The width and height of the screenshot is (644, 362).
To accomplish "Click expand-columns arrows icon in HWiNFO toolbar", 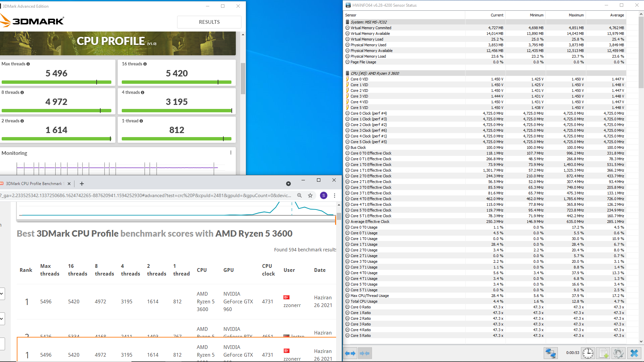I will coord(350,353).
